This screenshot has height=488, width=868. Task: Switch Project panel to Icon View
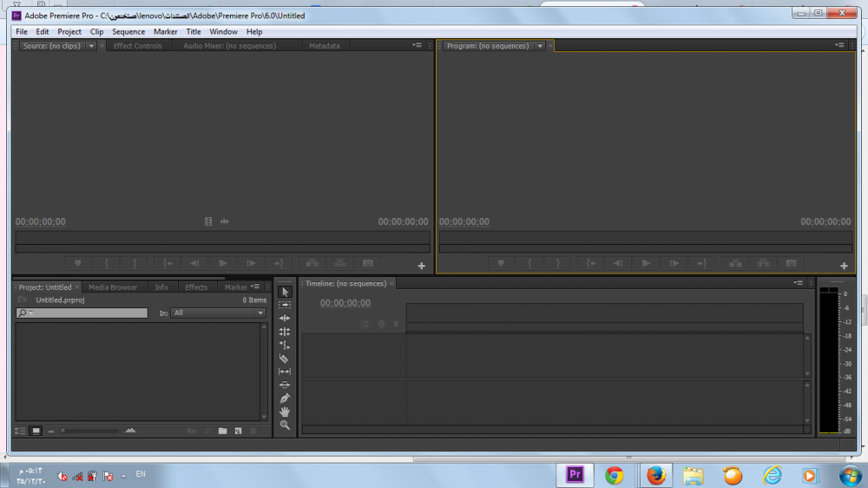pos(36,431)
